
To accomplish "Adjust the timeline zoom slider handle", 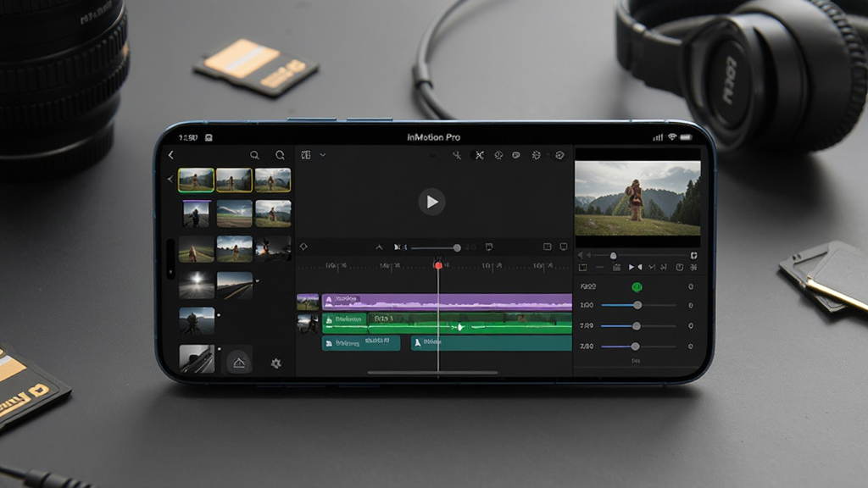I will pyautogui.click(x=457, y=248).
